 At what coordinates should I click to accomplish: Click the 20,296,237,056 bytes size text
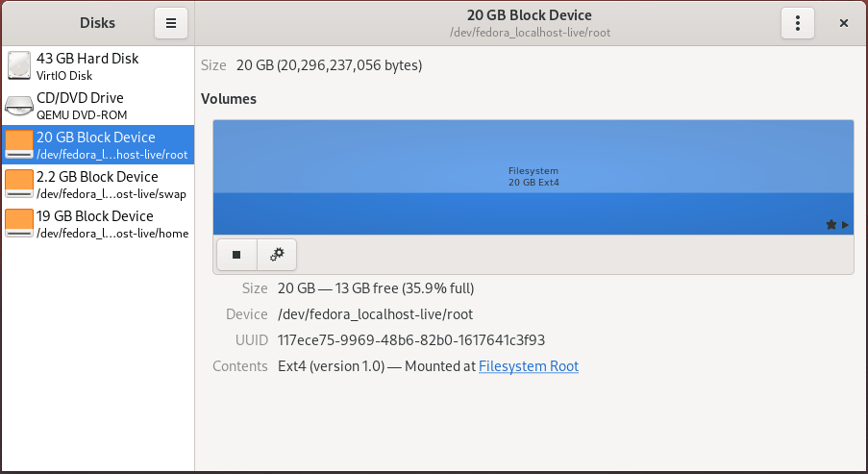350,66
